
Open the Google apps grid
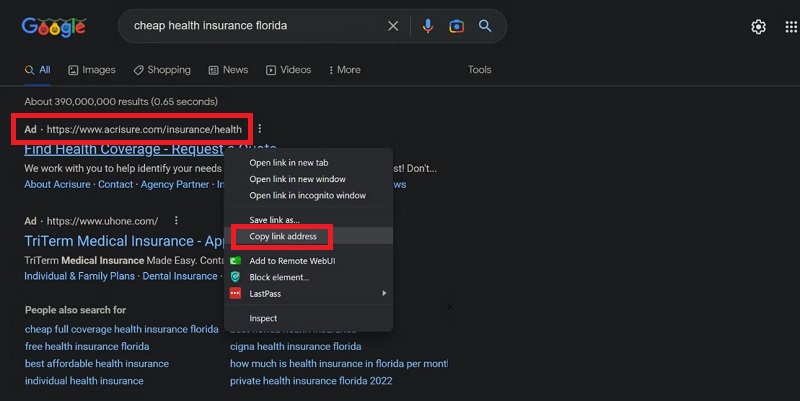coord(791,27)
